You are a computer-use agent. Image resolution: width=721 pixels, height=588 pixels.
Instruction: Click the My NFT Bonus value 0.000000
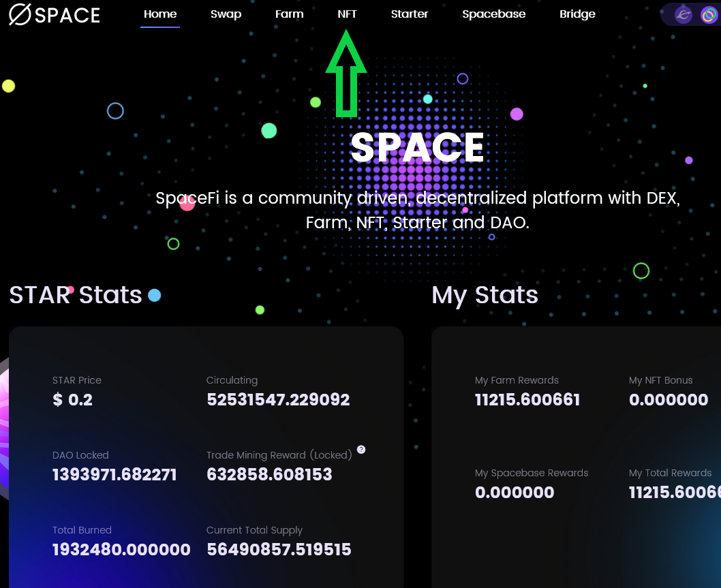point(669,399)
